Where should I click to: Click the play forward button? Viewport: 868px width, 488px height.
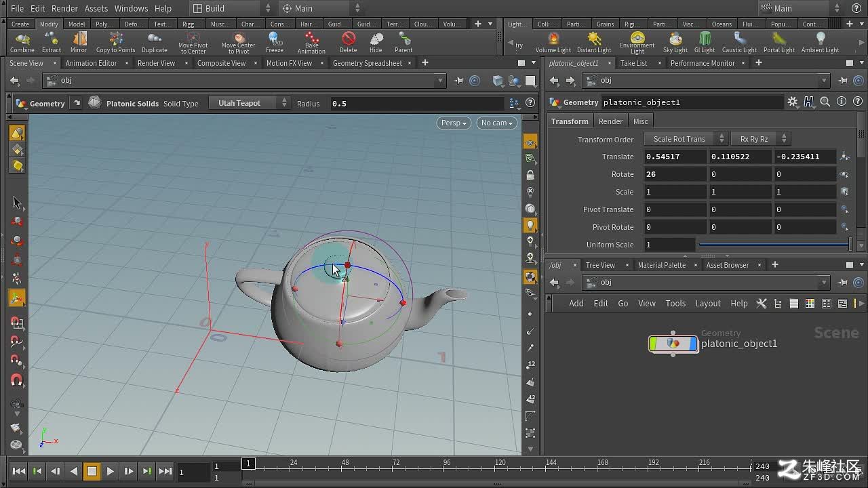[x=110, y=471]
